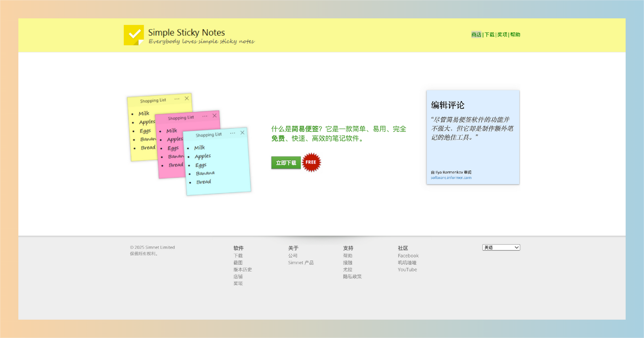This screenshot has height=338, width=644.
Task: Open the 公司 link under 关于
Action: click(x=292, y=255)
